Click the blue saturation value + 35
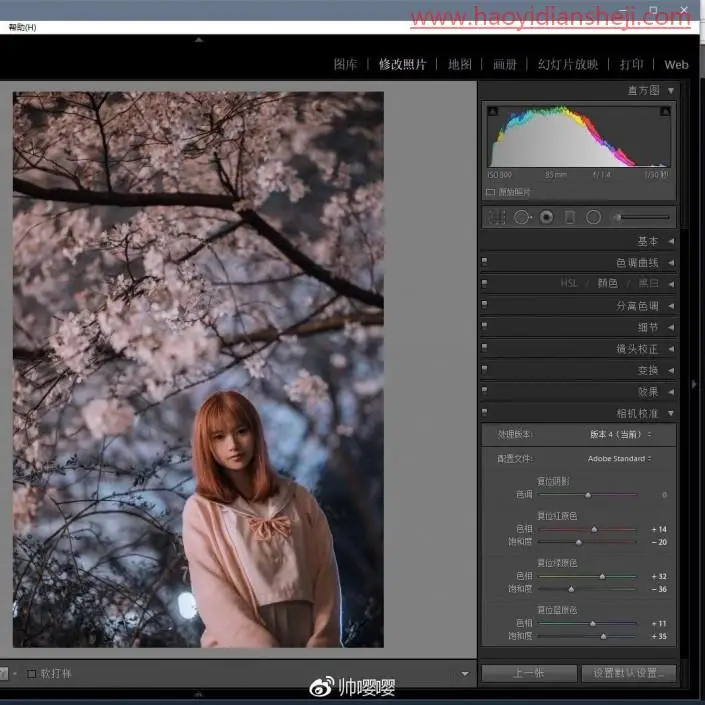The width and height of the screenshot is (705, 705). [659, 636]
